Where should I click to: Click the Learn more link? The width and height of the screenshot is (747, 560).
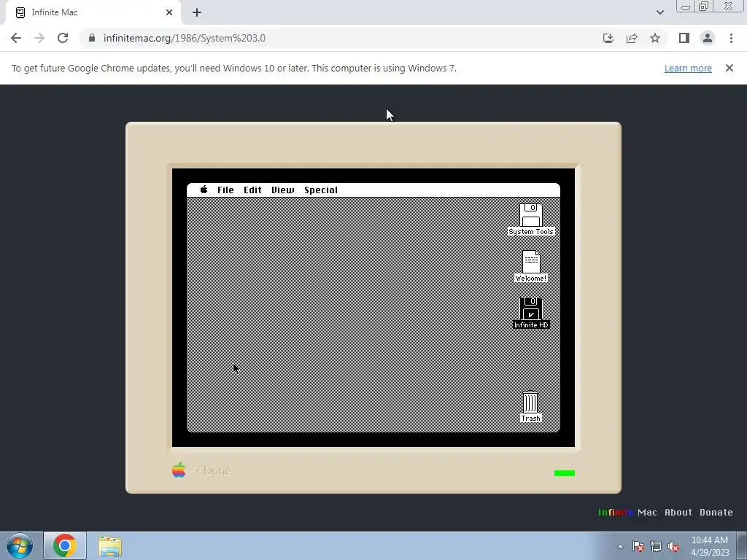click(x=688, y=68)
